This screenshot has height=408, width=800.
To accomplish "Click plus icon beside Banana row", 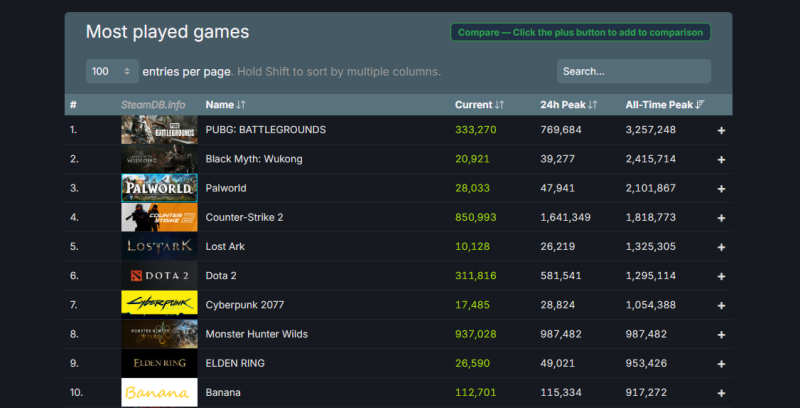I will coord(721,392).
